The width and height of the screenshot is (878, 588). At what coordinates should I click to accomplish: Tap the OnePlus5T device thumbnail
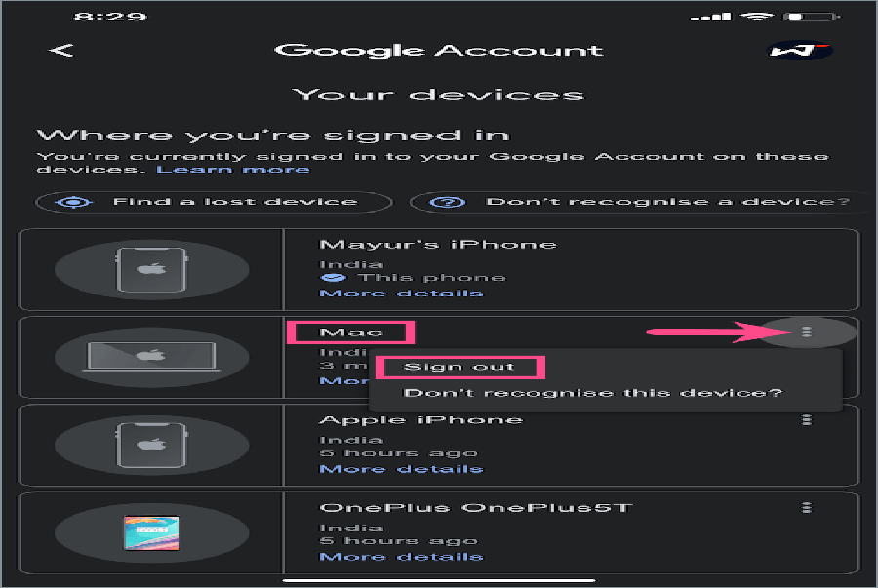[151, 532]
